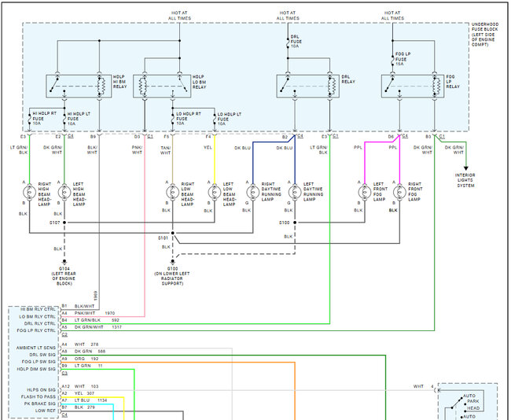Select the FOG LP RLY CTRL label
Image resolution: width=511 pixels, height=420 pixels.
pyautogui.click(x=36, y=330)
